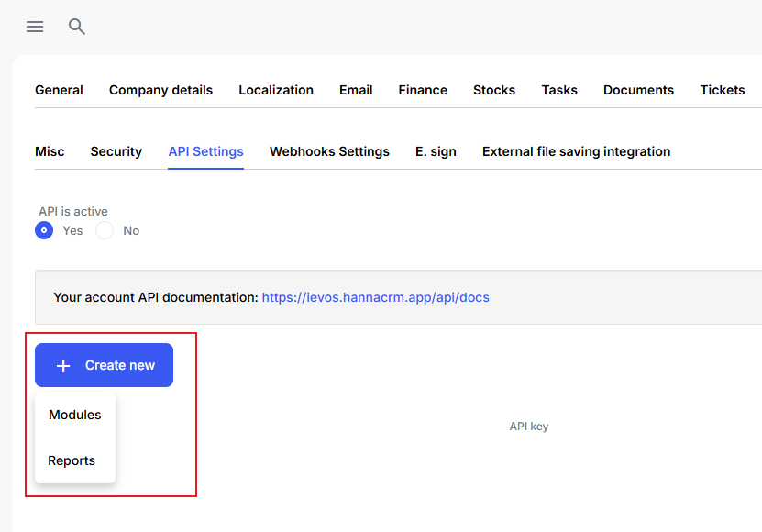
Task: Set API is active to Yes
Action: tap(44, 230)
